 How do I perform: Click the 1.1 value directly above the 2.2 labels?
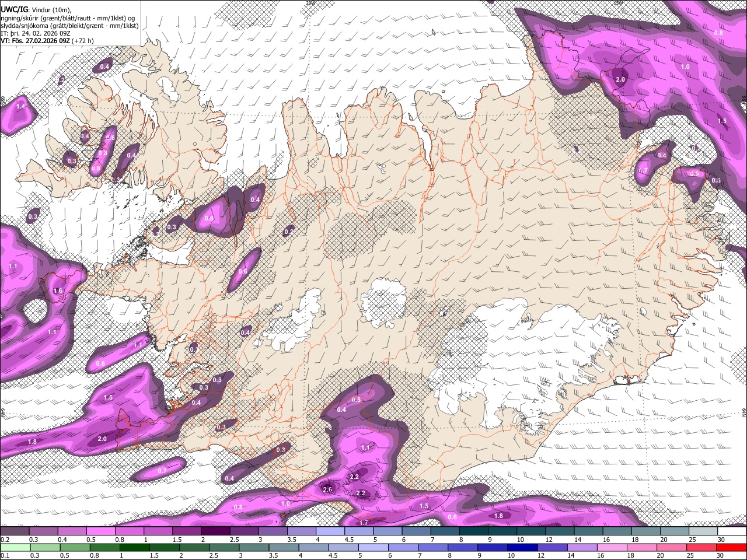365,447
